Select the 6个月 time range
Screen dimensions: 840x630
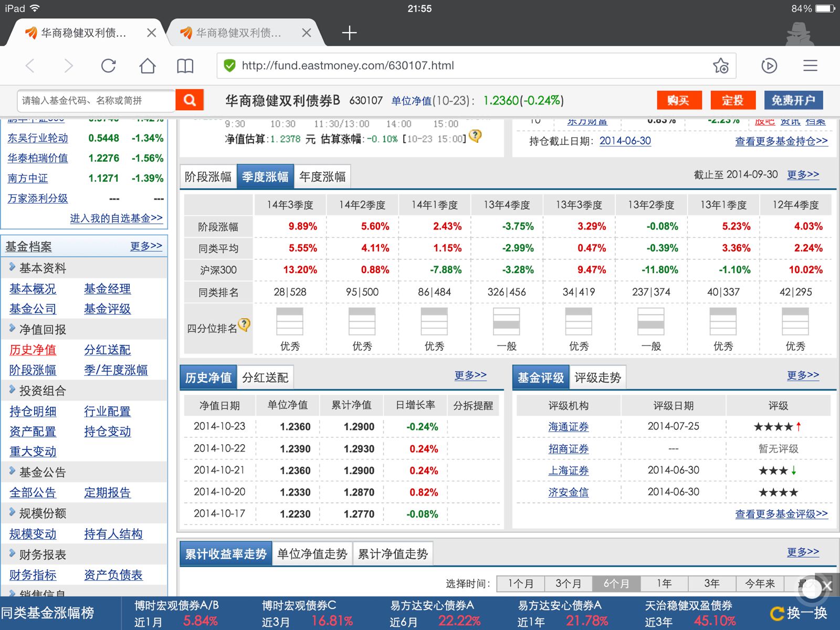(616, 584)
